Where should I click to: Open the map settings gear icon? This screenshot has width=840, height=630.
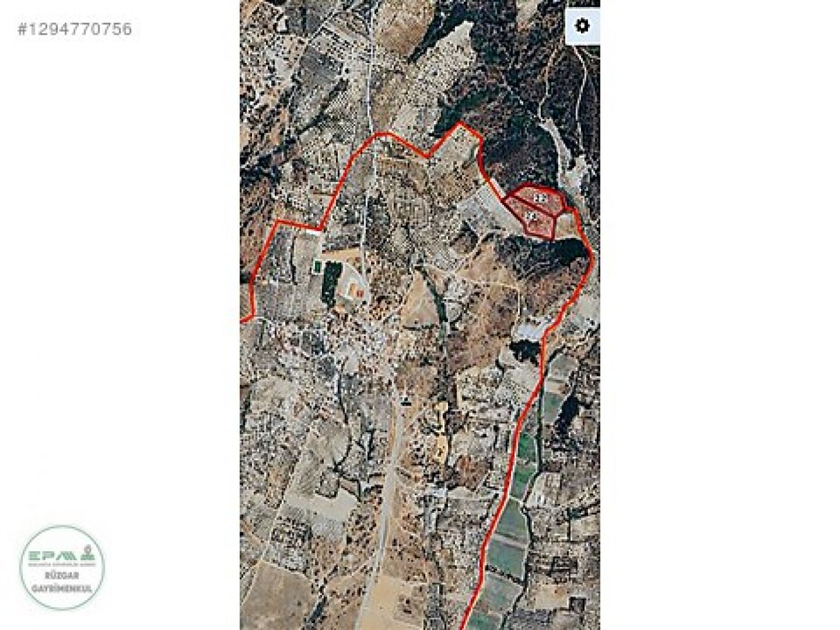pos(583,26)
